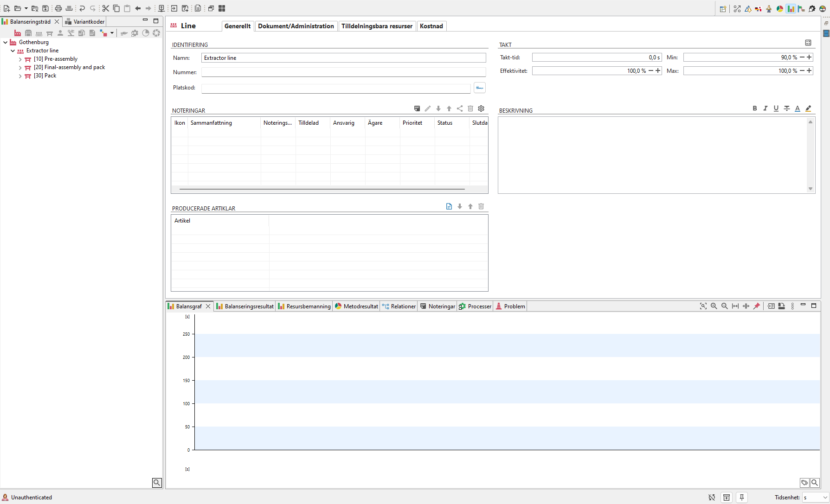This screenshot has width=830, height=504.
Task: Open the Noteringar settings gear icon
Action: pyautogui.click(x=481, y=108)
